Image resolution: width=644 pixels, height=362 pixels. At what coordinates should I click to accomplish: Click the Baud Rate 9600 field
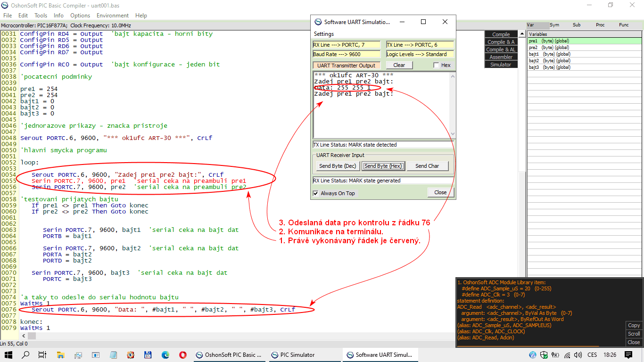click(346, 54)
